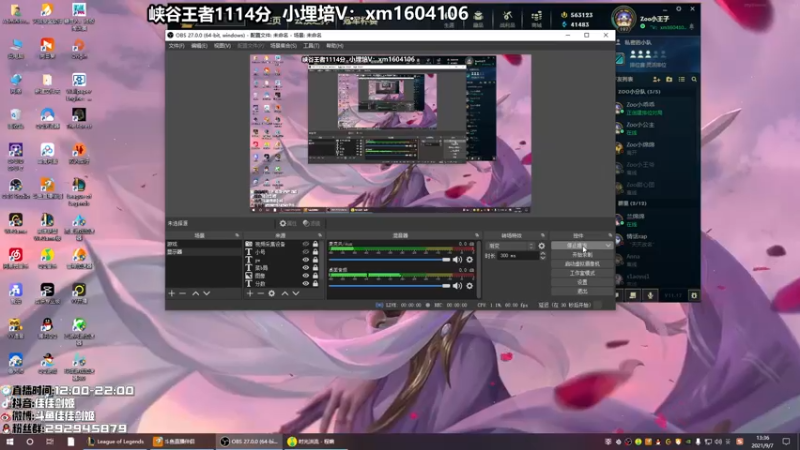This screenshot has width=800, height=450.
Task: Open 场景集合(S) menu in OBS
Action: [283, 46]
